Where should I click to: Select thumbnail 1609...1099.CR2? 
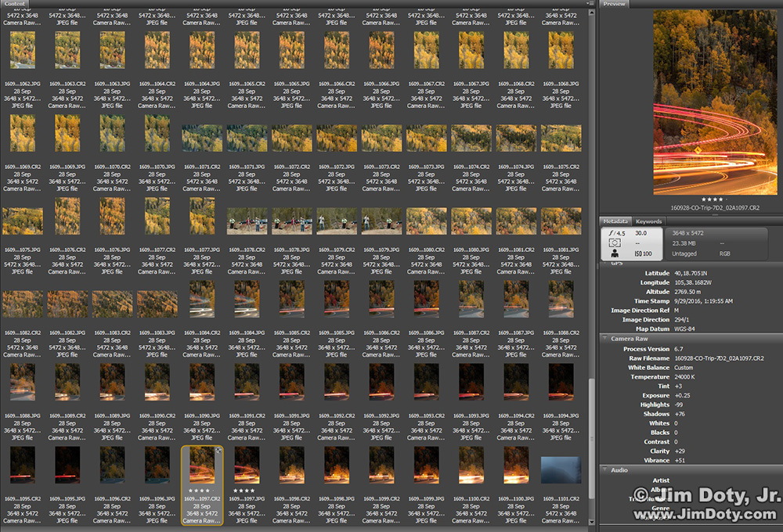point(381,465)
